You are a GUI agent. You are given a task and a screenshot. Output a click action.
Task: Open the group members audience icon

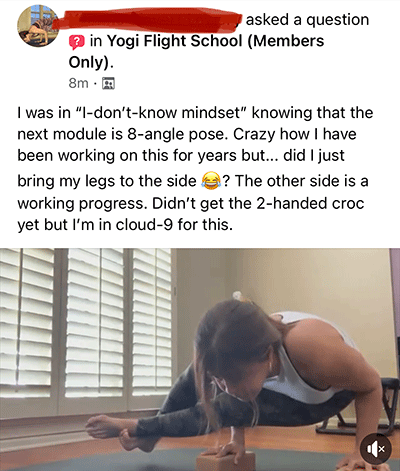[108, 83]
